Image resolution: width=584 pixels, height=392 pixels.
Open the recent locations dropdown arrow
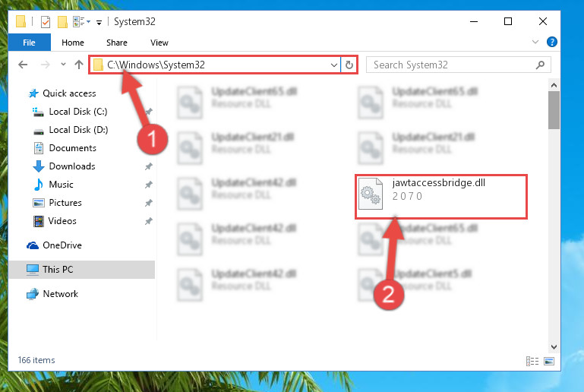[63, 65]
